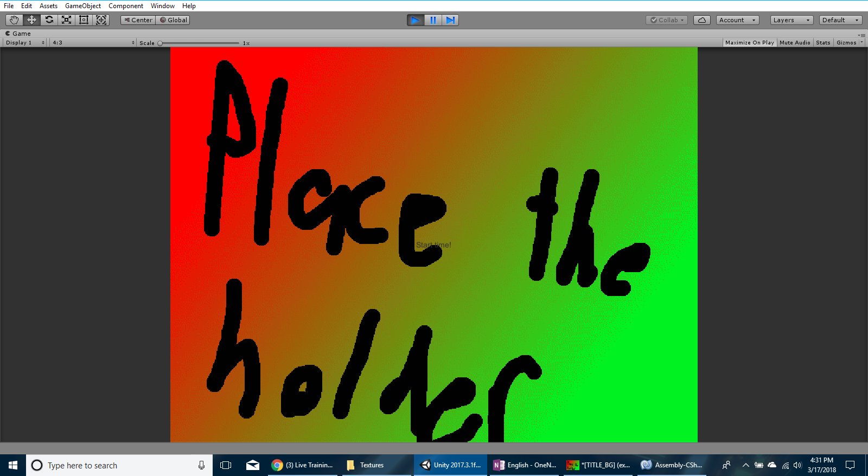
Task: Open the Account dropdown
Action: [737, 20]
